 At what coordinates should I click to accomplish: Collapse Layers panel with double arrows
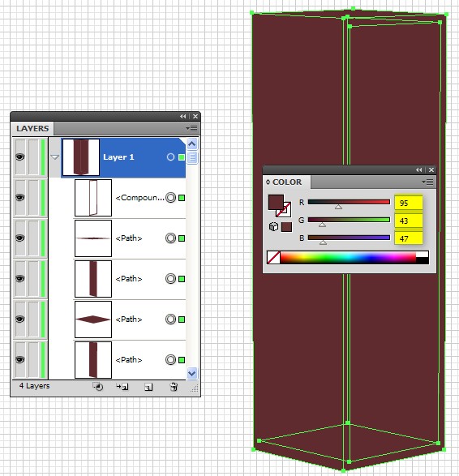(182, 116)
